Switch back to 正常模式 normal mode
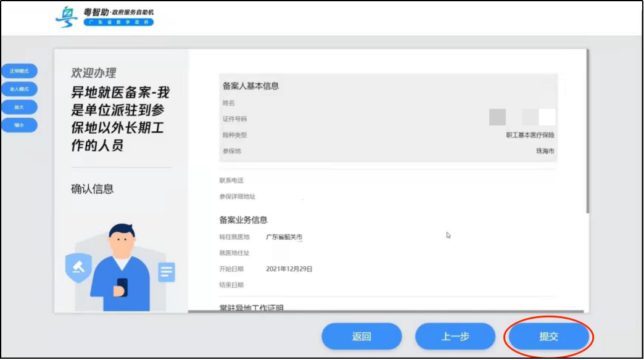This screenshot has width=644, height=360. coord(20,71)
